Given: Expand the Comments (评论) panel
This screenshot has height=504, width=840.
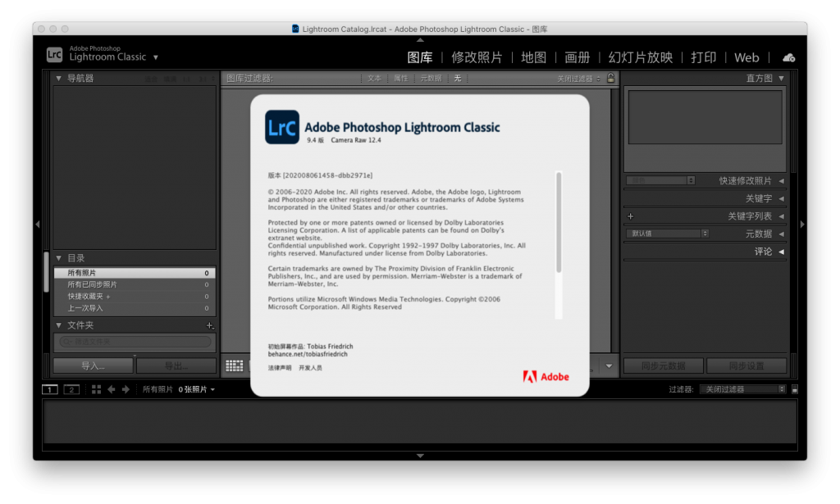Looking at the screenshot, I should pyautogui.click(x=782, y=252).
